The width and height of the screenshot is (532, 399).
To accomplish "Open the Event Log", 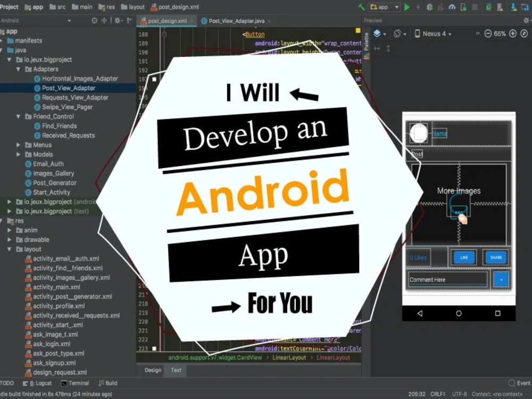I will (x=519, y=384).
